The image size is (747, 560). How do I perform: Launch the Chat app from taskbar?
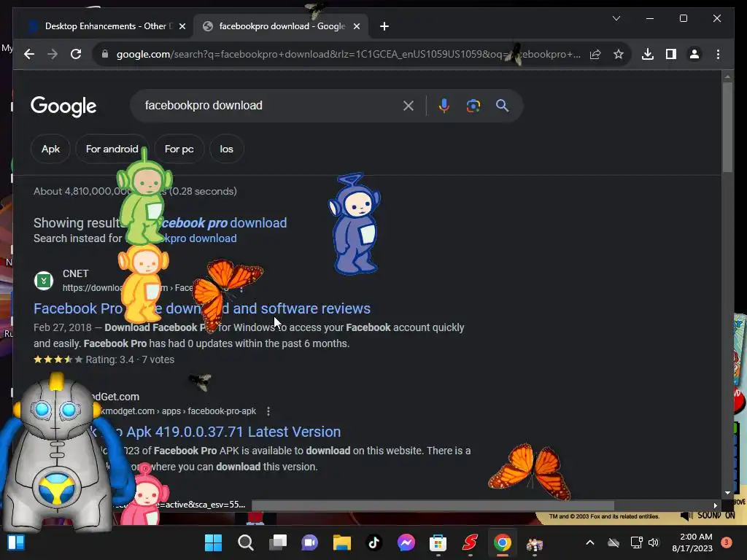(309, 542)
